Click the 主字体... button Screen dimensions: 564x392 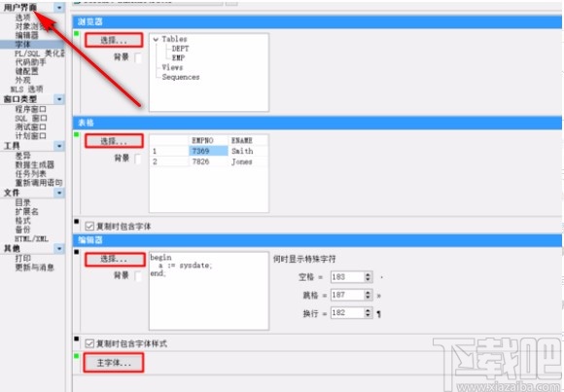point(114,363)
